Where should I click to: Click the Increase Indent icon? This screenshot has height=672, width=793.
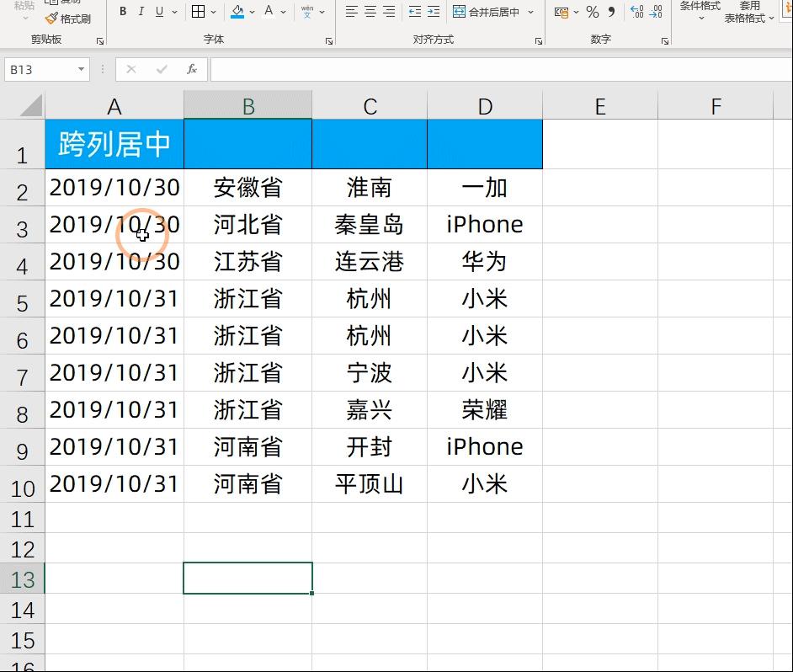(x=432, y=10)
